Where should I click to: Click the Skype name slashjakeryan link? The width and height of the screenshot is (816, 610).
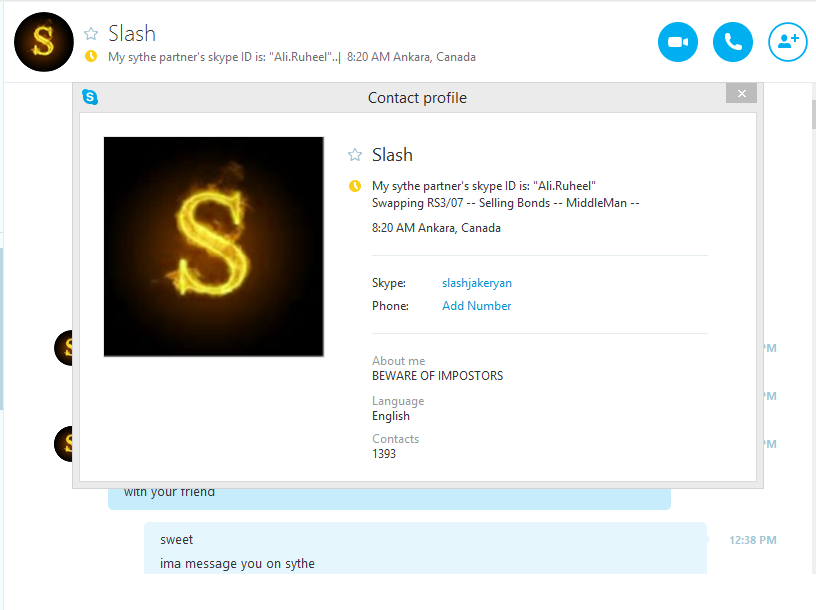tap(477, 283)
